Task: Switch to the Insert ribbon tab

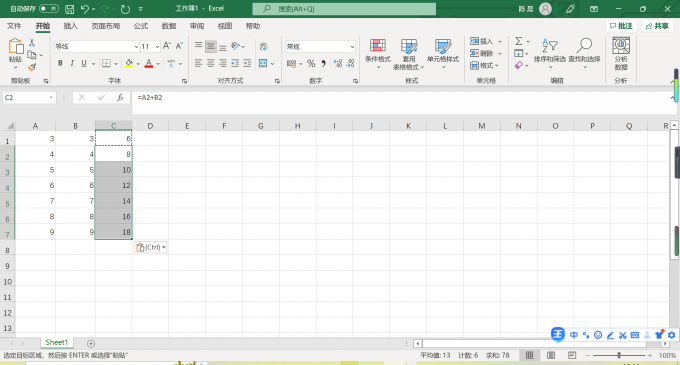Action: [x=70, y=26]
